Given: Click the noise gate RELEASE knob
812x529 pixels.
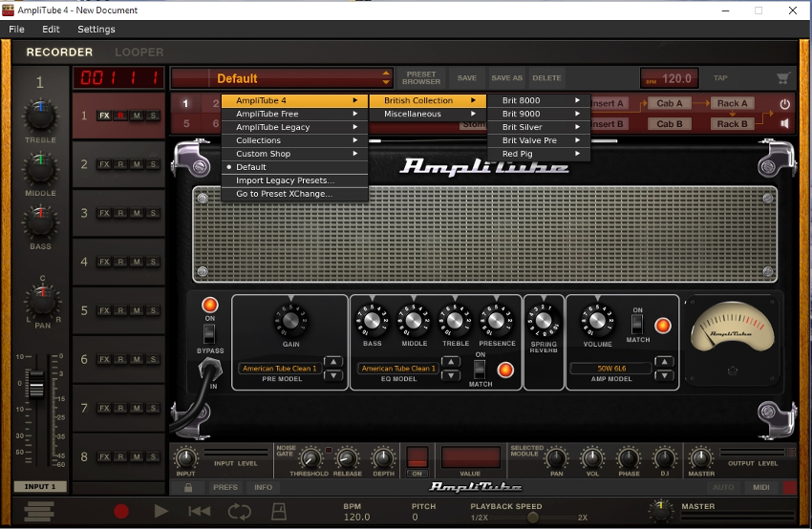Looking at the screenshot, I should pyautogui.click(x=347, y=458).
